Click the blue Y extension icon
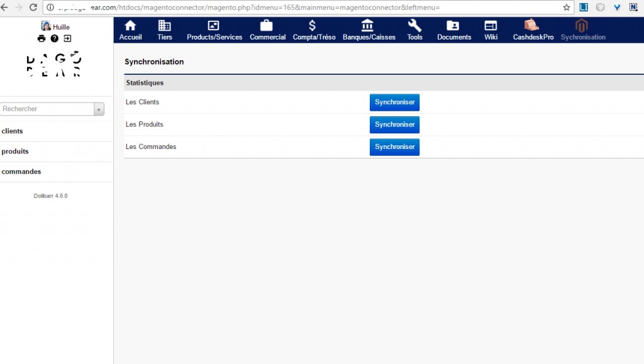The image size is (644, 364). click(617, 8)
